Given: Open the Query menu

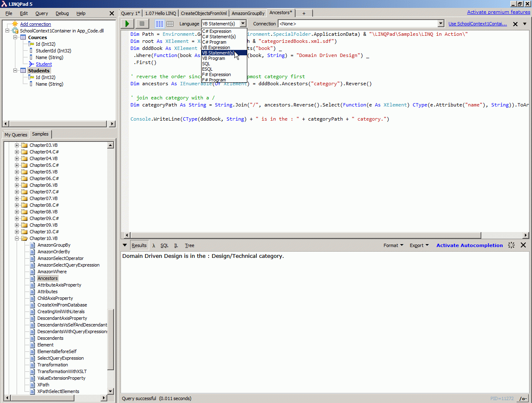Looking at the screenshot, I should [x=42, y=13].
